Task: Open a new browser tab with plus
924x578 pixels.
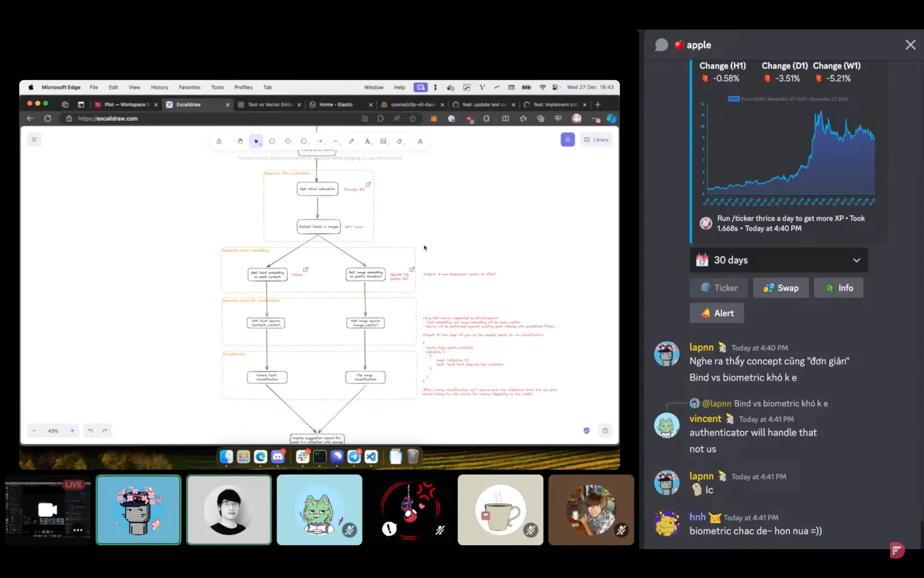Action: tap(598, 104)
